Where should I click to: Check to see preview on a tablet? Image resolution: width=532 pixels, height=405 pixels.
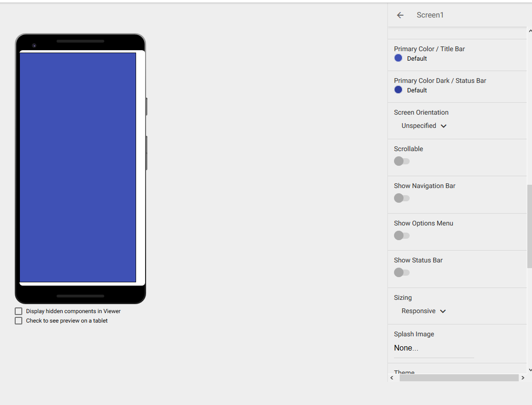[x=18, y=320]
